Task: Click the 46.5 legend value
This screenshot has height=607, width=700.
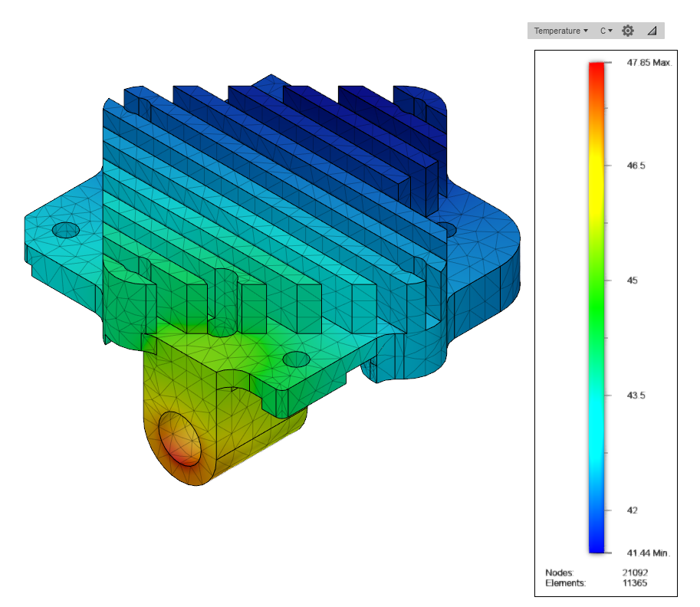Action: pos(636,166)
